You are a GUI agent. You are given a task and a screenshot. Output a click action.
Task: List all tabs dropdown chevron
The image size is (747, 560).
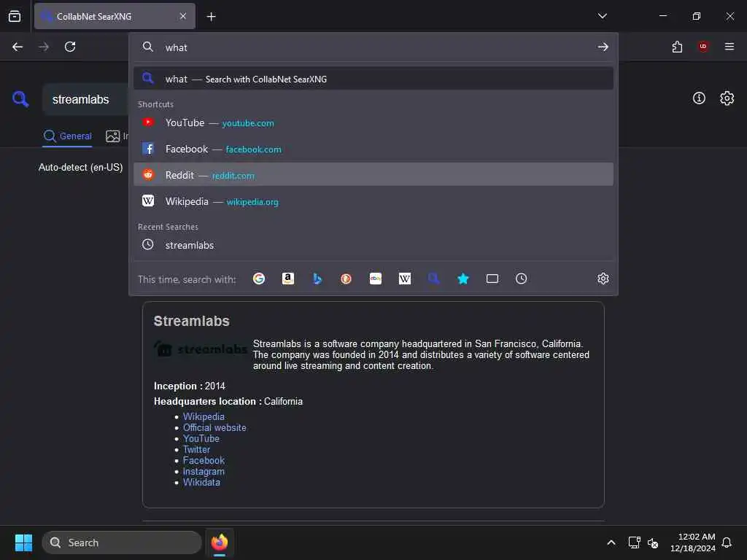(x=602, y=16)
